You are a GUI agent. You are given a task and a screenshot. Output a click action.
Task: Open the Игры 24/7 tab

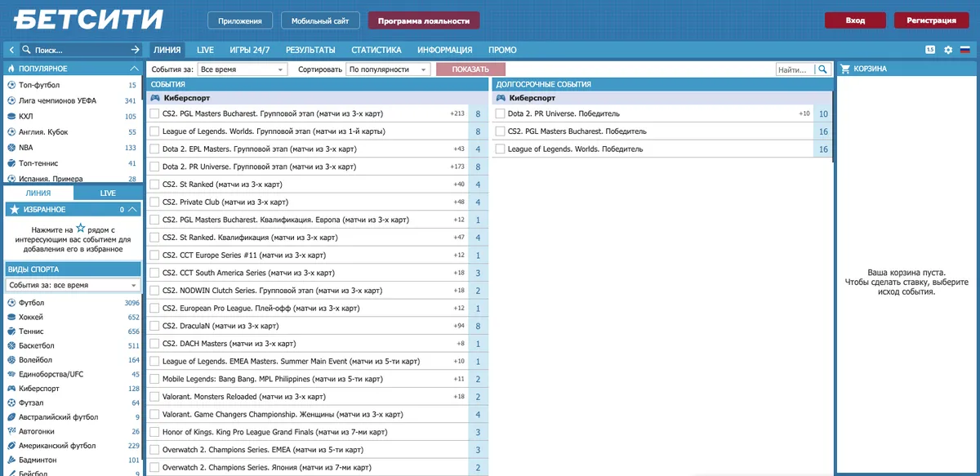(x=250, y=50)
